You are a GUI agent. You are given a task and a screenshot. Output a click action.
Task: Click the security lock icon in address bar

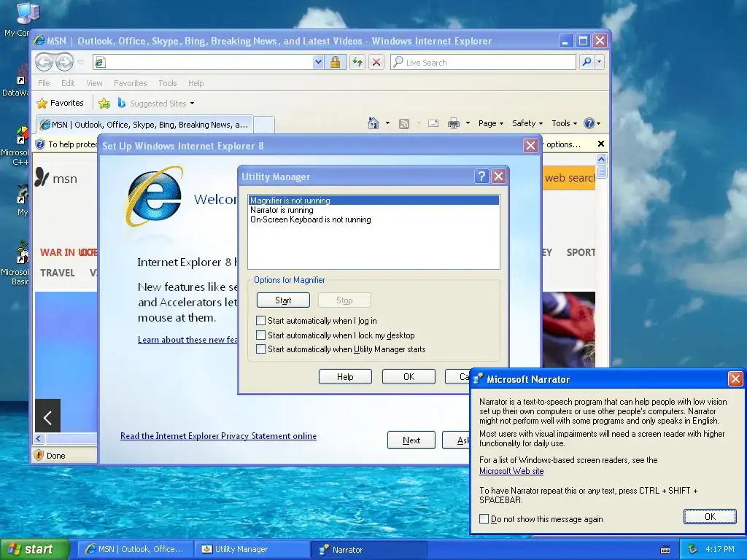[335, 63]
